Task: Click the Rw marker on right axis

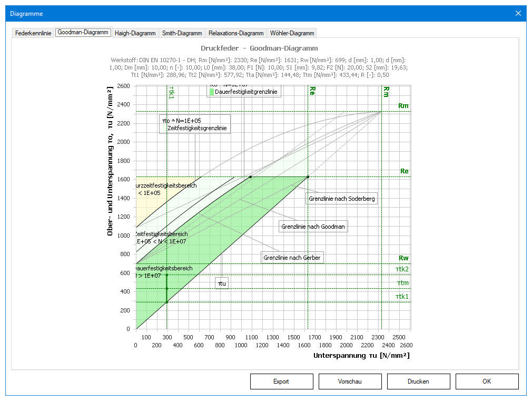Action: pos(403,258)
